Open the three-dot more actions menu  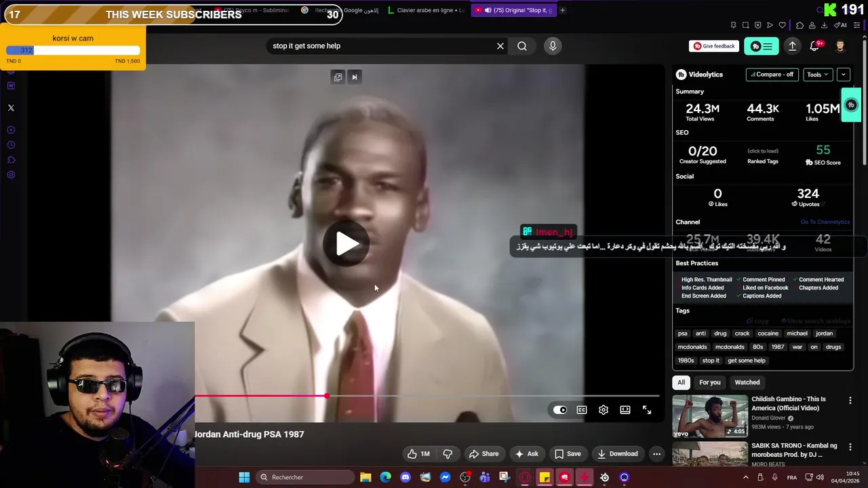point(656,454)
